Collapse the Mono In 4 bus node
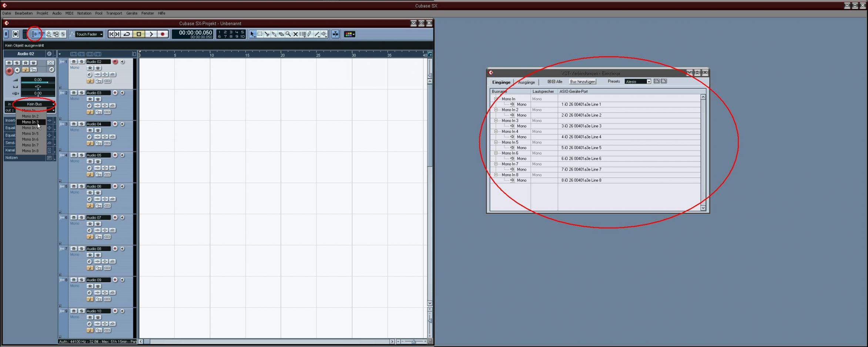The height and width of the screenshot is (347, 868). [x=496, y=131]
